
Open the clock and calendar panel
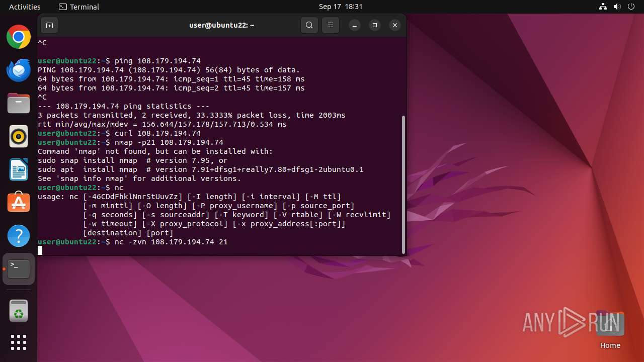pyautogui.click(x=341, y=7)
